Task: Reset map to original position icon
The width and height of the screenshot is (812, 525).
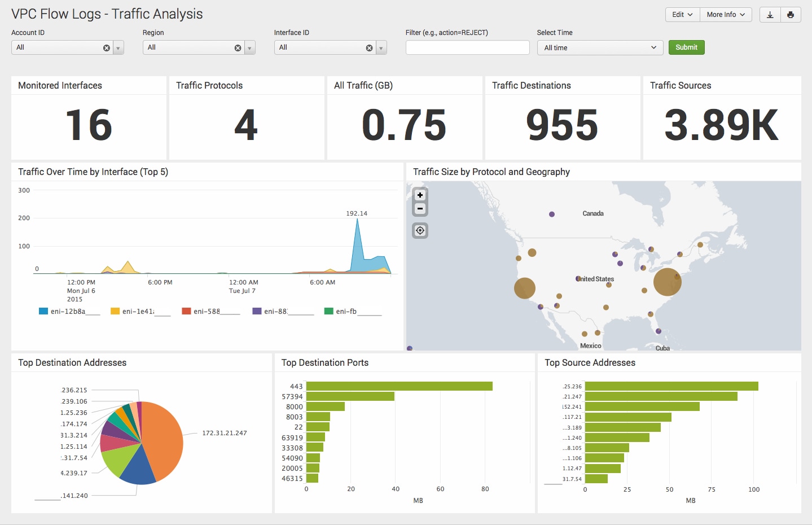Action: click(420, 230)
